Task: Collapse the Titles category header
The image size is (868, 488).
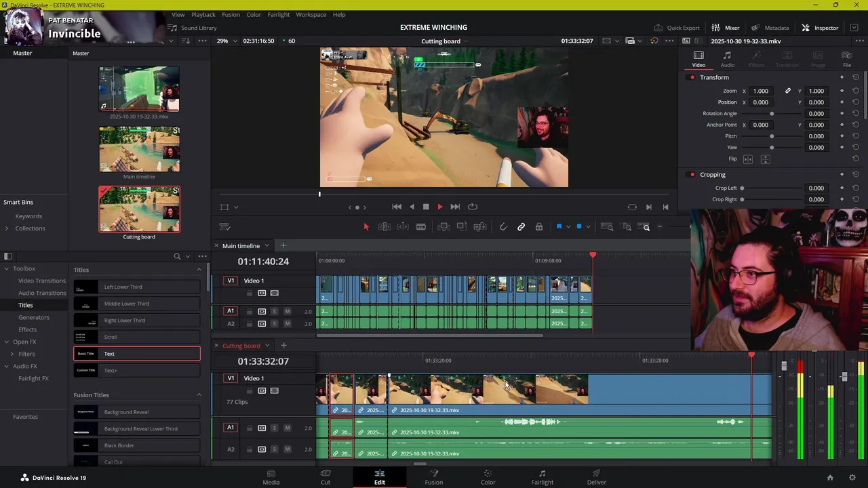Action: point(199,270)
